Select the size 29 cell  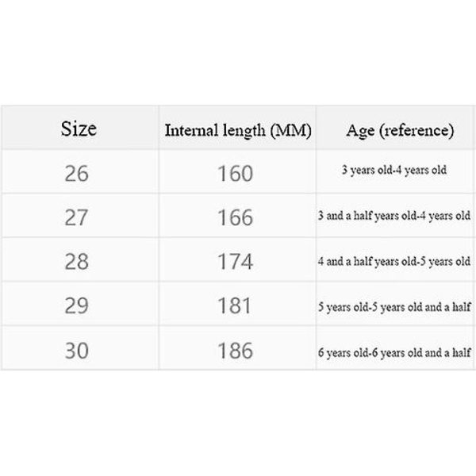[x=80, y=304]
